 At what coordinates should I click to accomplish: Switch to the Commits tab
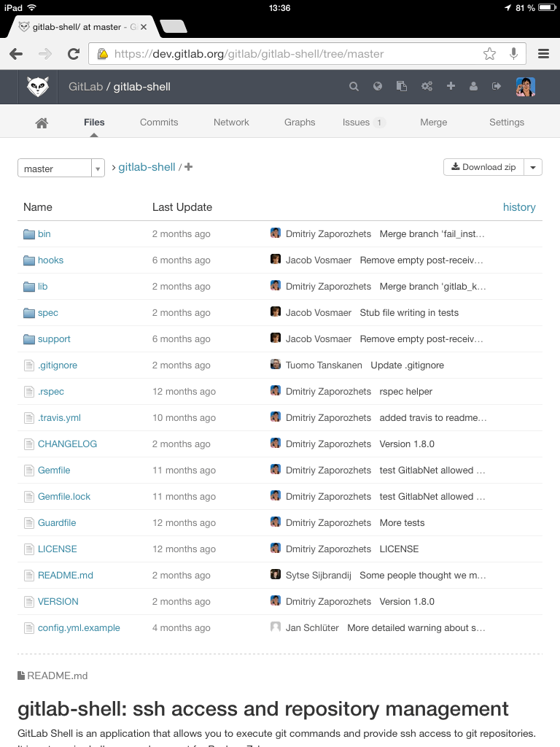[159, 123]
